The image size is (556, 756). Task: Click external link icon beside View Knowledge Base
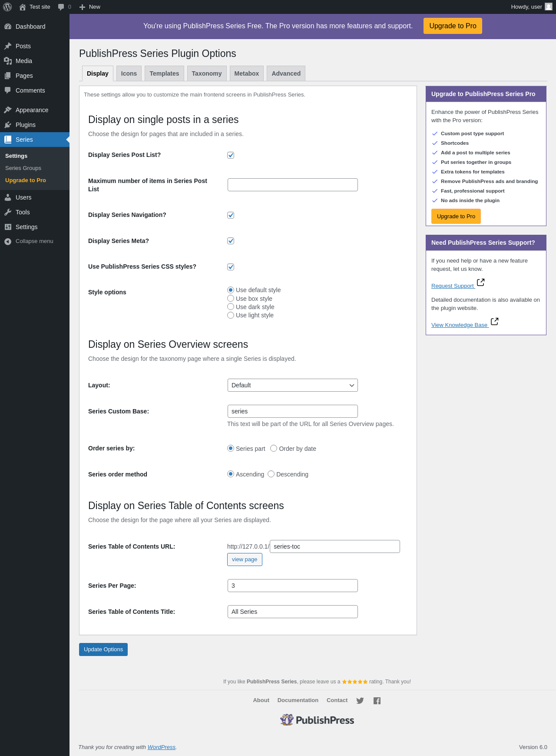495,322
